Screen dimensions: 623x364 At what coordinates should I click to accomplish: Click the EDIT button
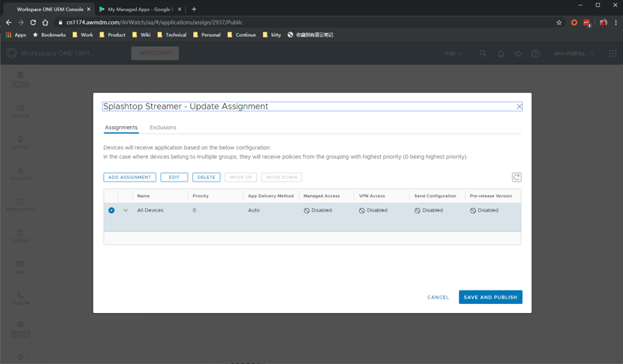tap(174, 177)
